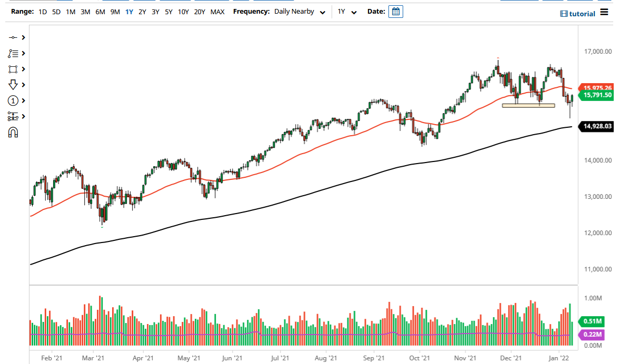Open the measurement tool
This screenshot has width=619, height=364.
pos(14,116)
